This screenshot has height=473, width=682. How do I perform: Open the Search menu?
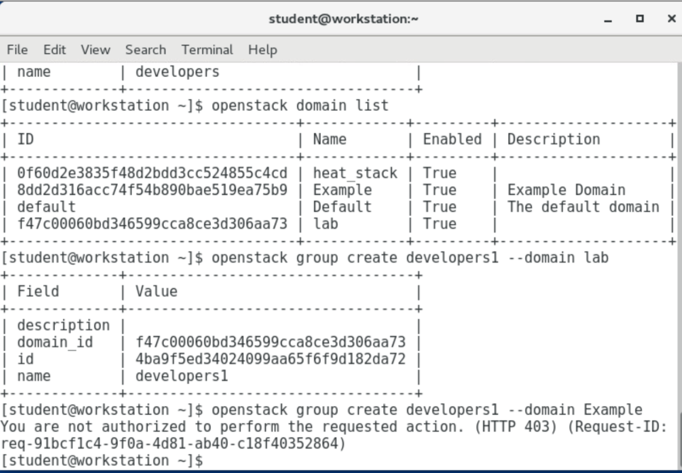coord(145,49)
